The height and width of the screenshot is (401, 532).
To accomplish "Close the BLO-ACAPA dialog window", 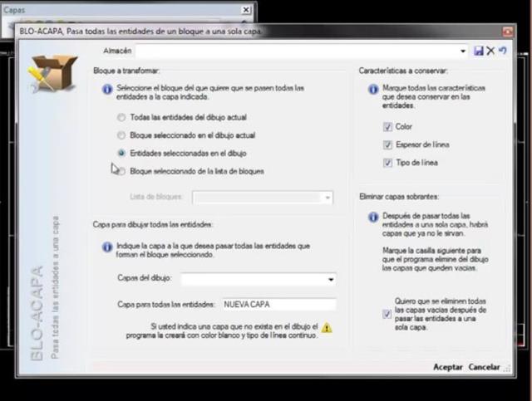I will pos(508,32).
